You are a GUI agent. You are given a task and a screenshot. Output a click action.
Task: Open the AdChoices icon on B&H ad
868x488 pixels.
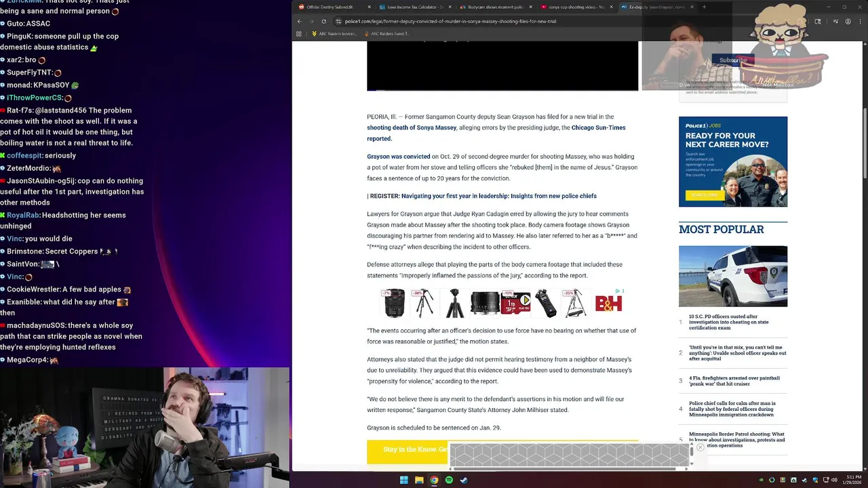pyautogui.click(x=618, y=291)
